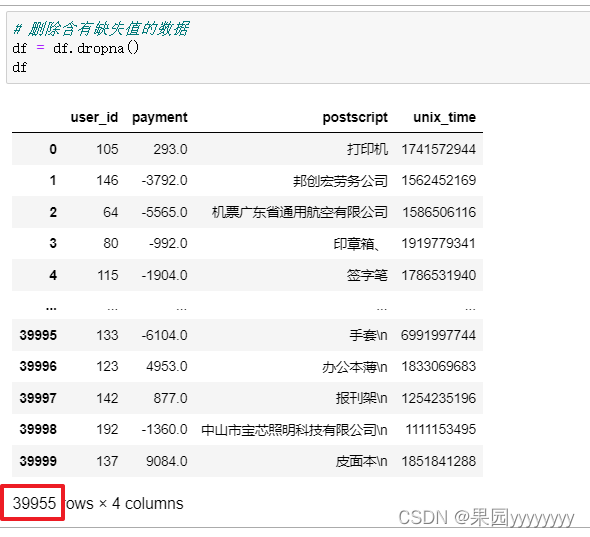Viewport: 590px width, 537px height.
Task: Select the payment value -5565.0
Action: click(164, 212)
